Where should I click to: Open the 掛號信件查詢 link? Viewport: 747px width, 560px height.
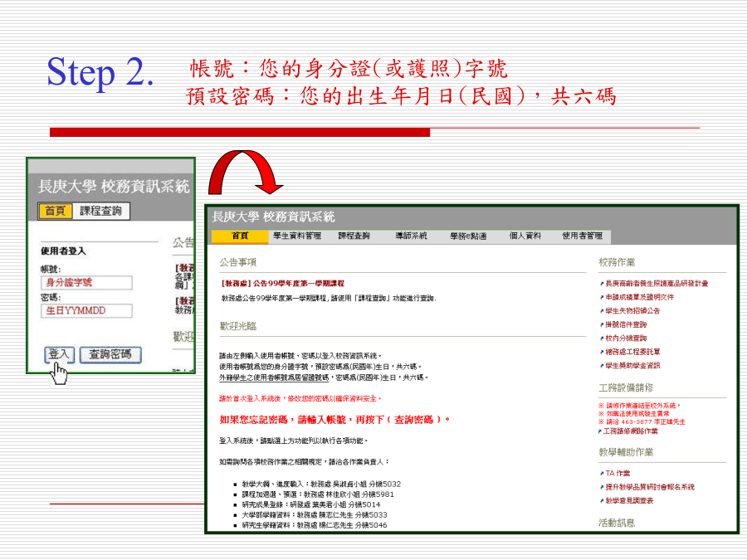pos(626,324)
